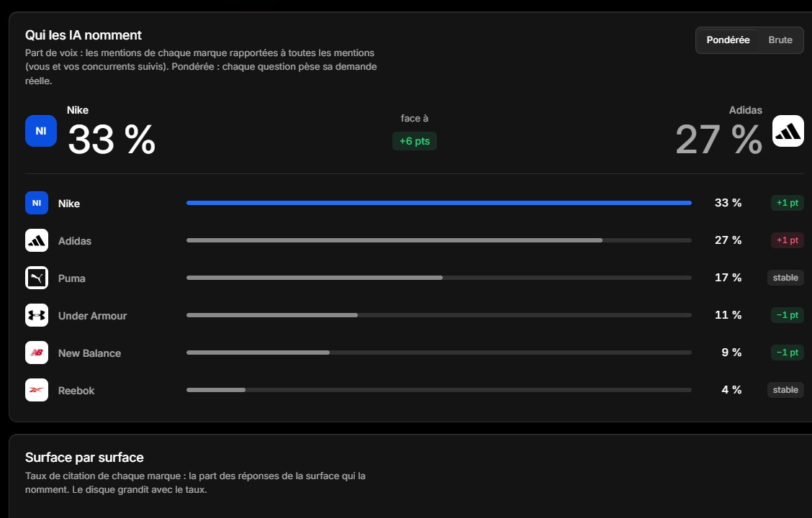This screenshot has height=518, width=812.
Task: Click the Under Armour −1 pt badge
Action: 787,315
